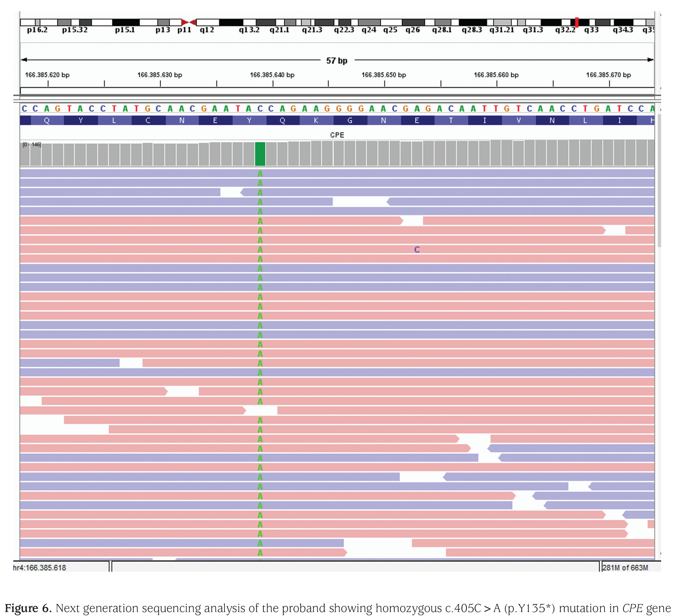Viewport: 681px width, 616px height.
Task: Click the coverage range label '[0 - 146]'
Action: 32,145
